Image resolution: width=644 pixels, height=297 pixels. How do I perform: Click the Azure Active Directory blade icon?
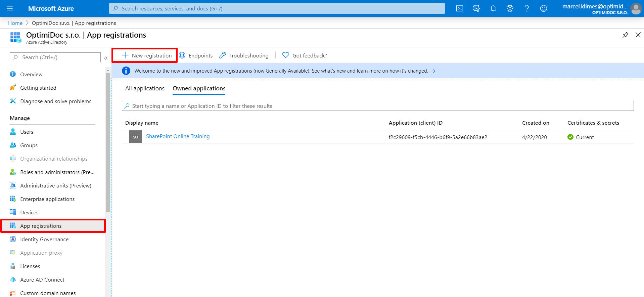point(15,37)
